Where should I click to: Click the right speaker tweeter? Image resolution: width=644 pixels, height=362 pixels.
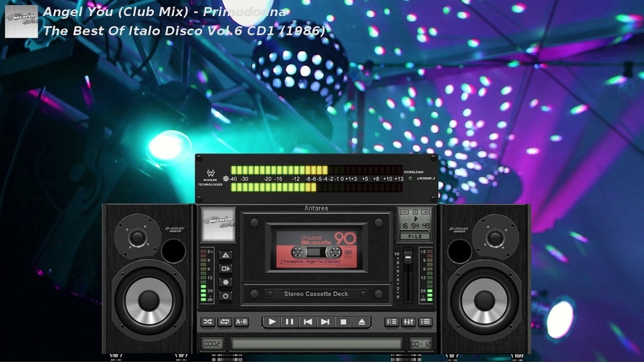tap(495, 237)
